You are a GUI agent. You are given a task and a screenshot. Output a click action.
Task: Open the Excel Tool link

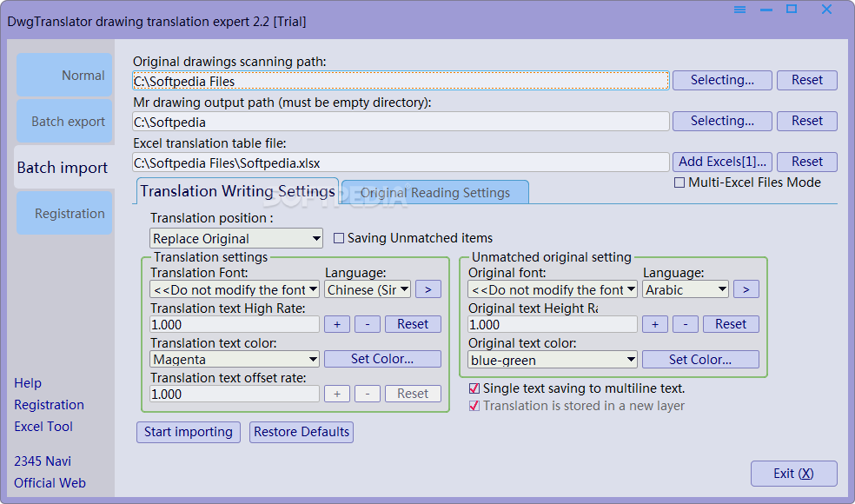click(43, 427)
